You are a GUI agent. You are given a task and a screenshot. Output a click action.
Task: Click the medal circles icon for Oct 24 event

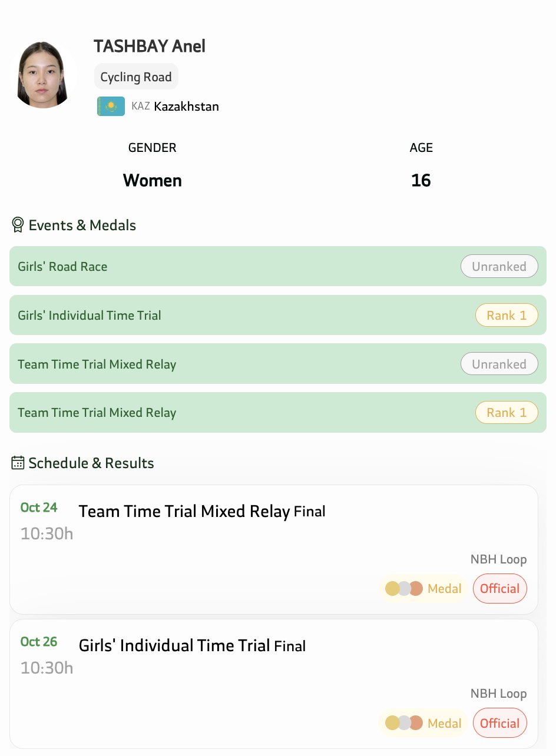coord(404,588)
